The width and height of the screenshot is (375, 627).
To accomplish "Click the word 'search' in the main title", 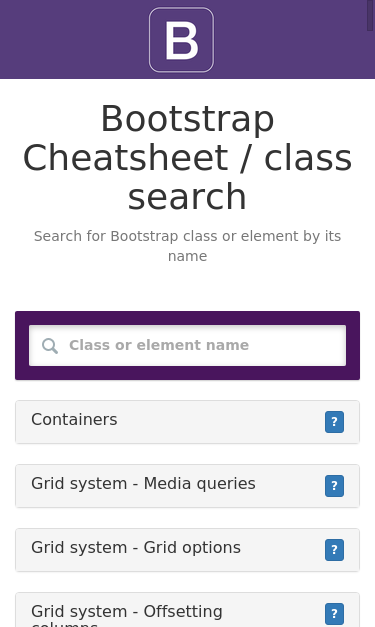I will click(187, 196).
